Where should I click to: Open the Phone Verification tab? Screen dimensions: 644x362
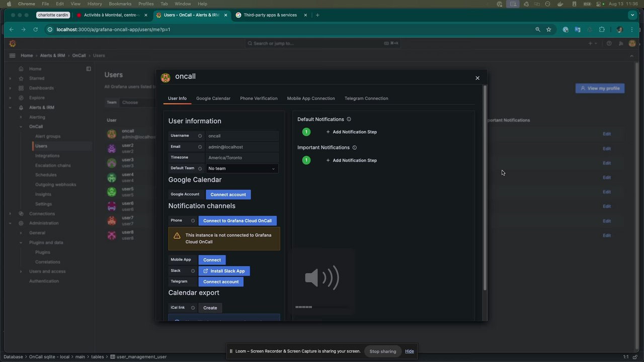pos(259,99)
